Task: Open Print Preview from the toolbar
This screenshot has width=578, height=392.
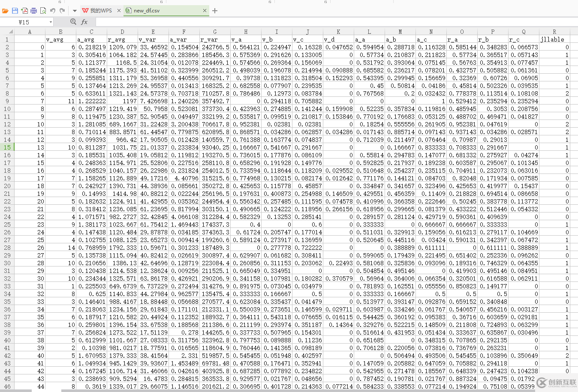Action: point(42,10)
